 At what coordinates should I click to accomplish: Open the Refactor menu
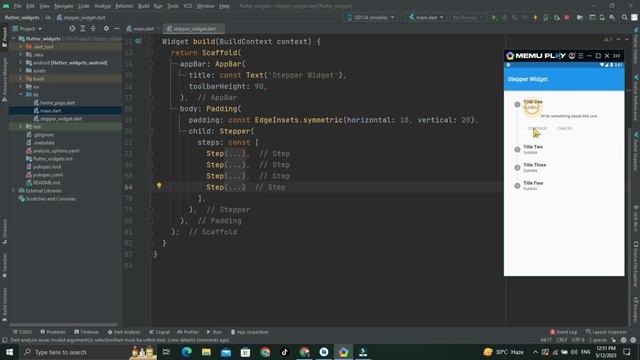124,6
